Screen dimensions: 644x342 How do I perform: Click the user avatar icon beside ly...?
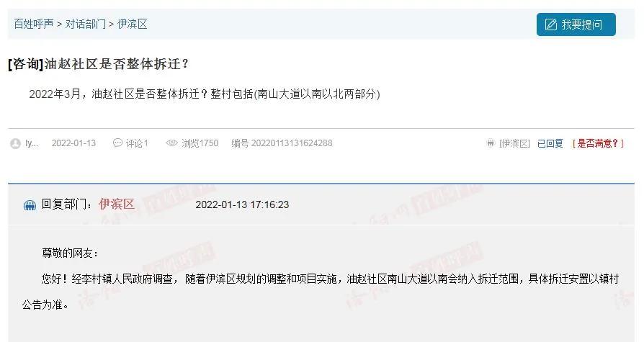click(15, 143)
